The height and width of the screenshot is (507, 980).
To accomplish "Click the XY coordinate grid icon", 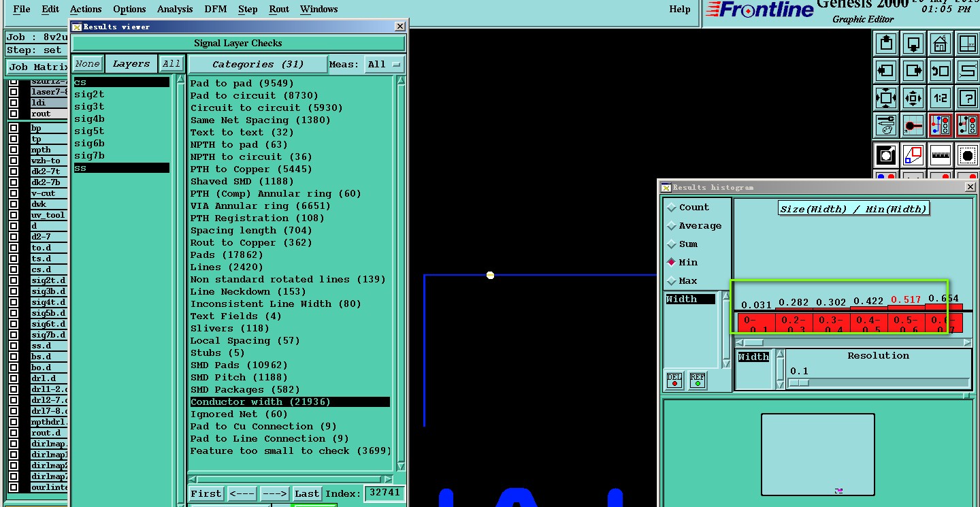I will click(x=967, y=44).
